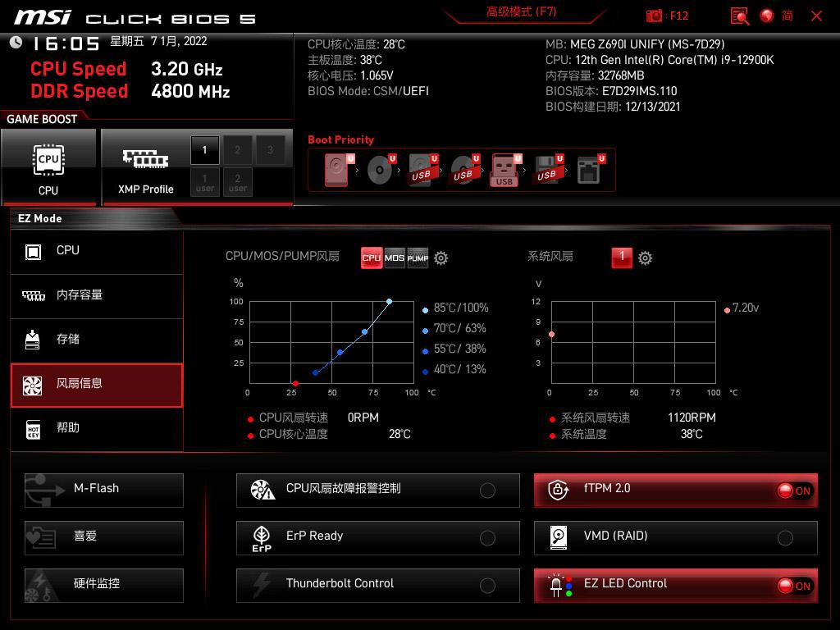Select the hard disk boot device icon
840x630 pixels.
[339, 170]
